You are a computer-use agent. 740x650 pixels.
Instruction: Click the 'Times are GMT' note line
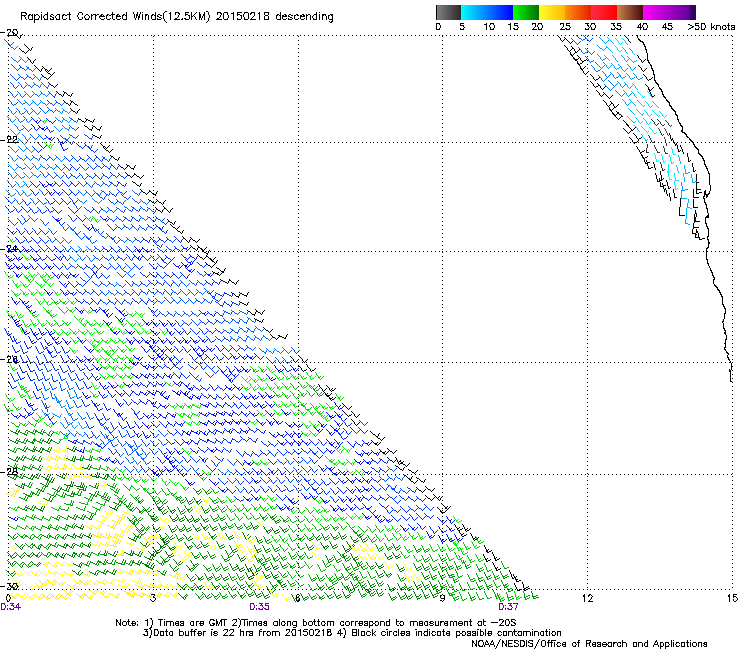(x=316, y=623)
